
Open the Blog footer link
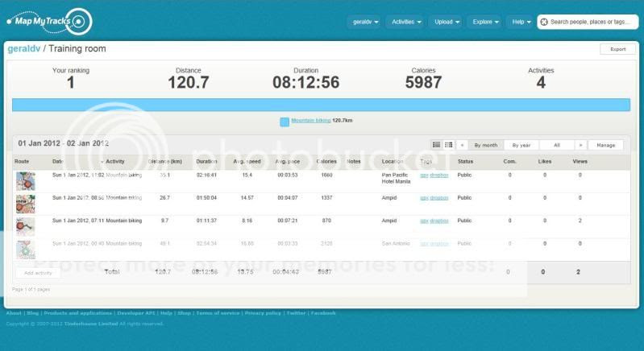pyautogui.click(x=32, y=313)
